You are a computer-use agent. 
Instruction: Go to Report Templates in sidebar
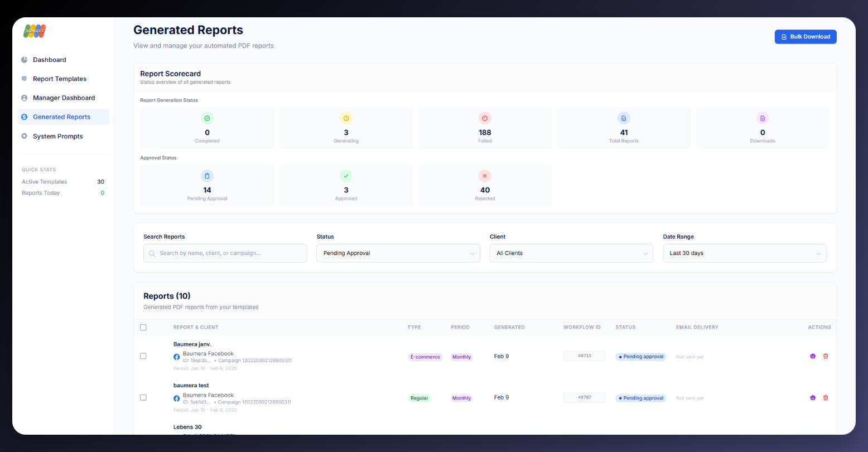click(60, 79)
